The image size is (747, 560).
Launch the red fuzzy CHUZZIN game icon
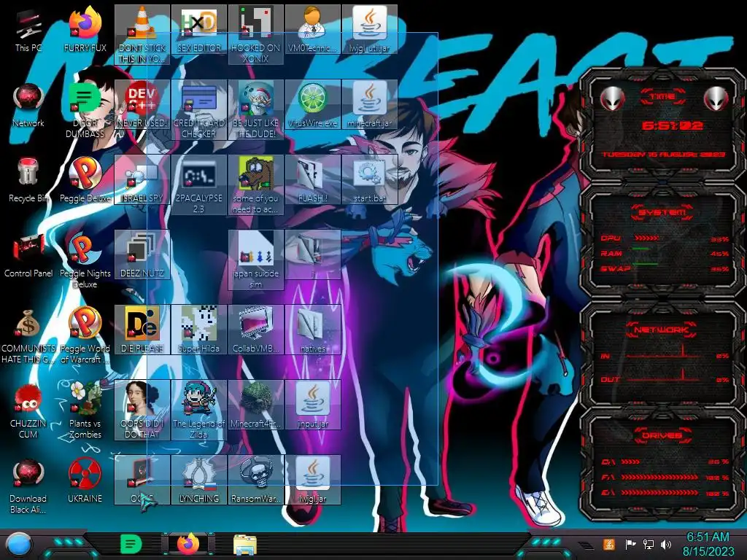tap(28, 411)
